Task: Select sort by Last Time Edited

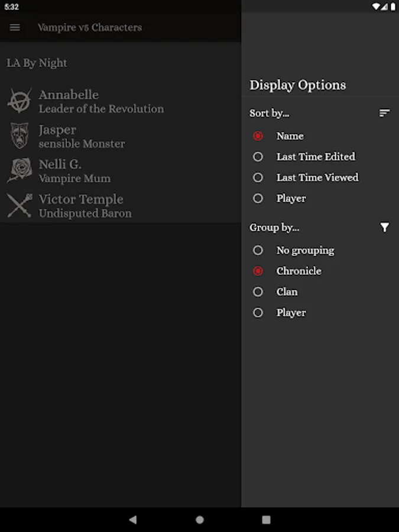Action: (258, 157)
